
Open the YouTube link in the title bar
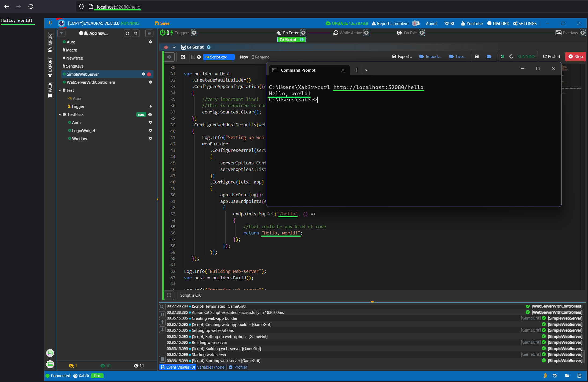[472, 24]
